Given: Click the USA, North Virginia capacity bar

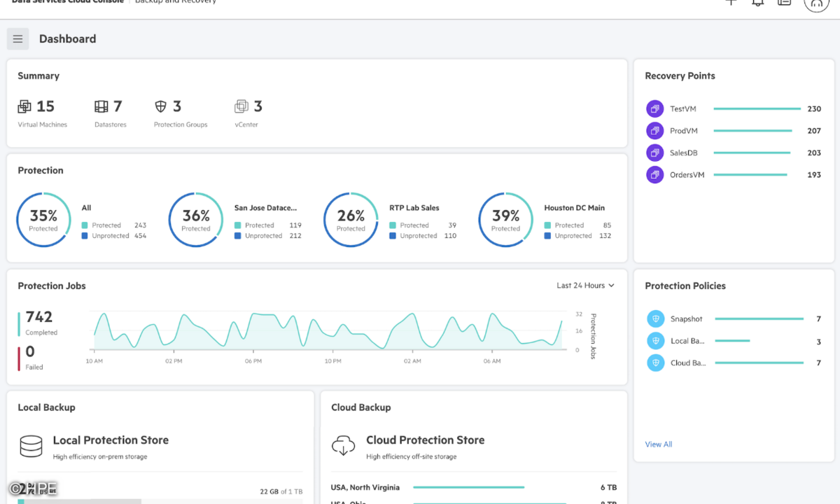Looking at the screenshot, I should (469, 487).
